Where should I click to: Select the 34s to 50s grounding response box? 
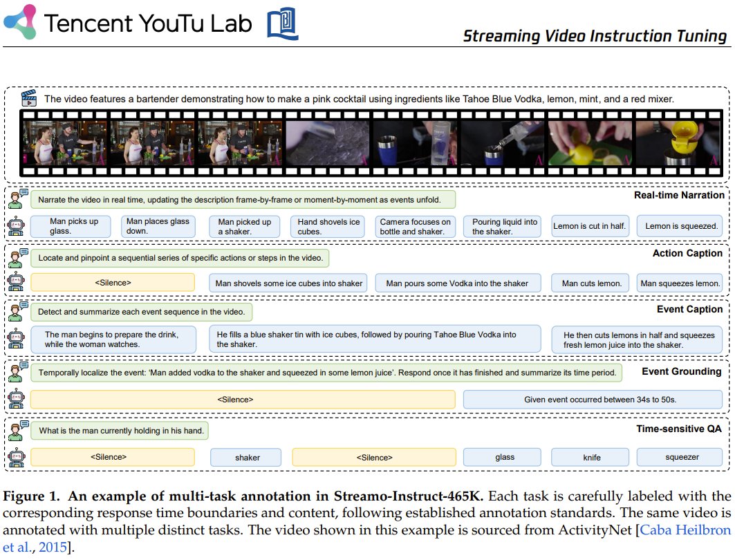pos(593,399)
